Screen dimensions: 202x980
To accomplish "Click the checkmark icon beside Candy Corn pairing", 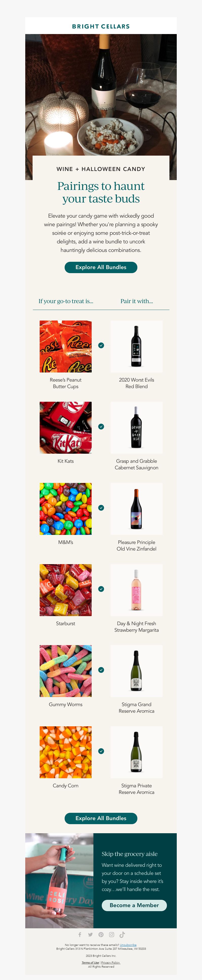I will tap(101, 751).
